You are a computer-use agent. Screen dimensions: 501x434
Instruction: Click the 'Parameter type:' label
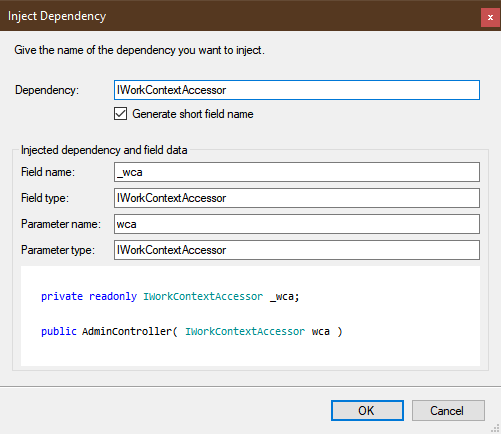(x=58, y=250)
